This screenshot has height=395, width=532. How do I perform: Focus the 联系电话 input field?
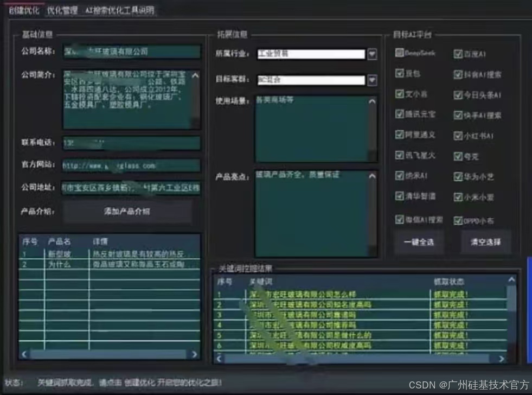click(x=132, y=143)
